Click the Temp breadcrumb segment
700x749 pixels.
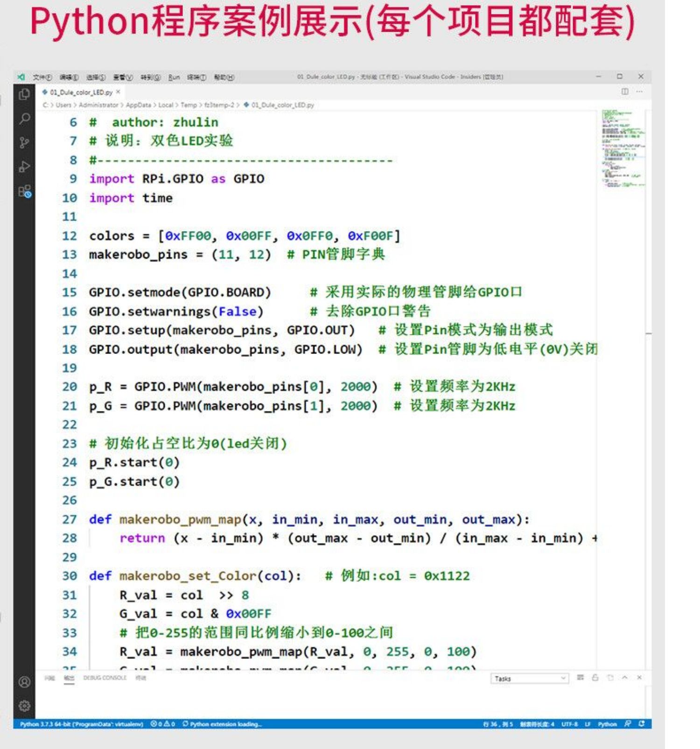[189, 105]
